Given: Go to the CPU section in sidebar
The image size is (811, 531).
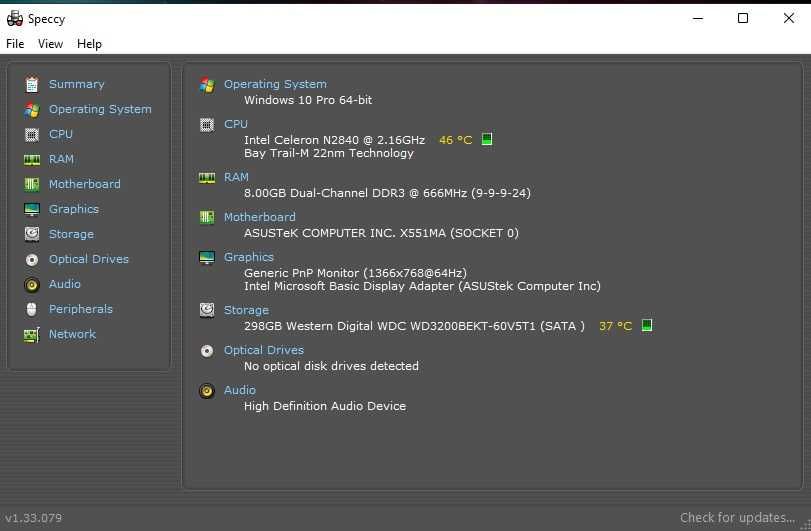Looking at the screenshot, I should click(x=61, y=134).
